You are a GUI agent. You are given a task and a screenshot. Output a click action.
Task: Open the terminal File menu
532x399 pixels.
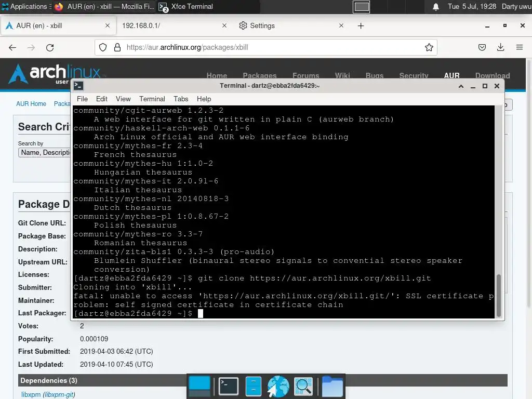[x=82, y=99]
